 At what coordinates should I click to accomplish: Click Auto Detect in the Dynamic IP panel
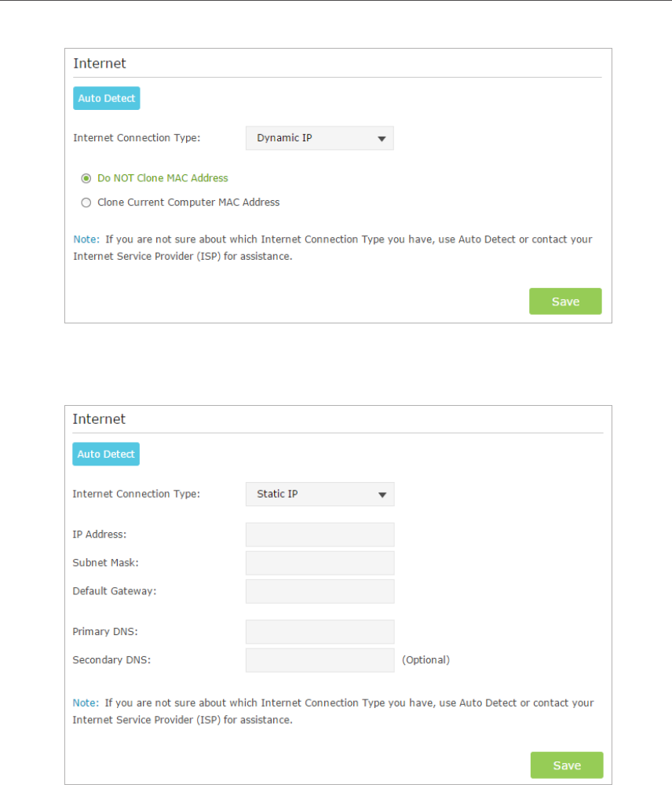[x=107, y=99]
